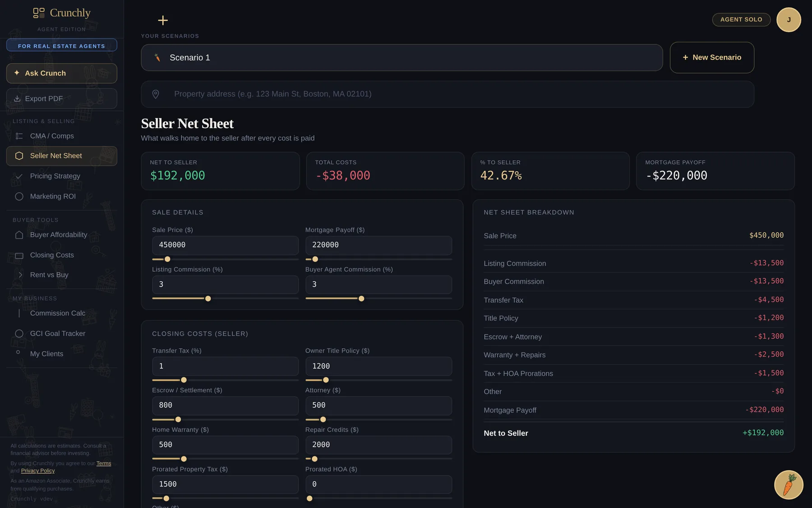
Task: Click the Owner Title Policy input field
Action: (378, 366)
